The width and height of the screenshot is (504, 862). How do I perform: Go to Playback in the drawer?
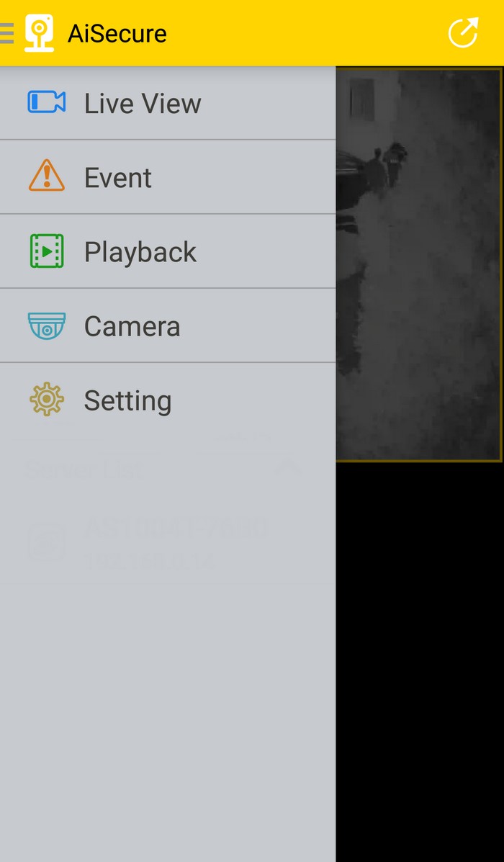tap(168, 251)
